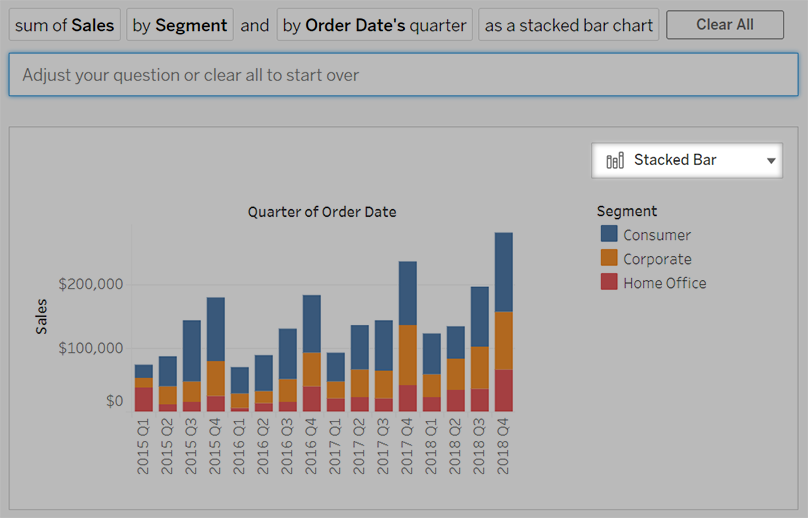This screenshot has width=808, height=518.
Task: Click the 'sum of Sales' phrase pill
Action: click(64, 25)
